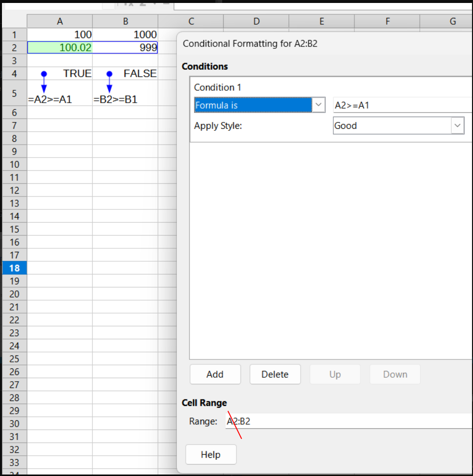This screenshot has height=476, width=473.
Task: Click cell B1 containing 1000
Action: [x=125, y=35]
